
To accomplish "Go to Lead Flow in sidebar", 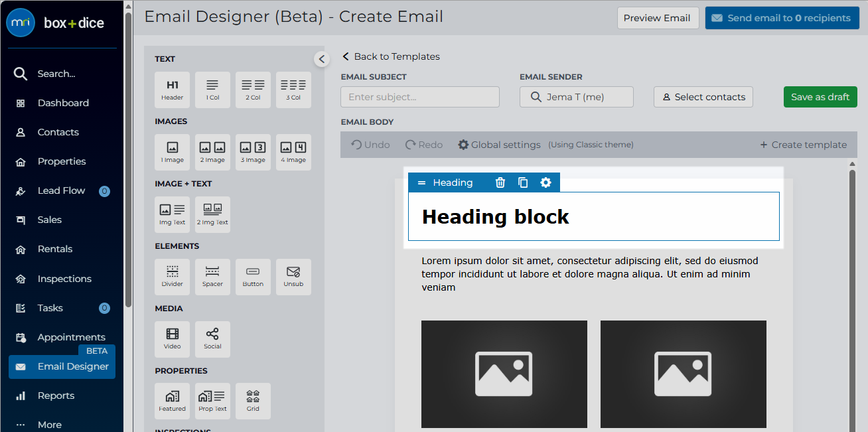I will [x=62, y=190].
